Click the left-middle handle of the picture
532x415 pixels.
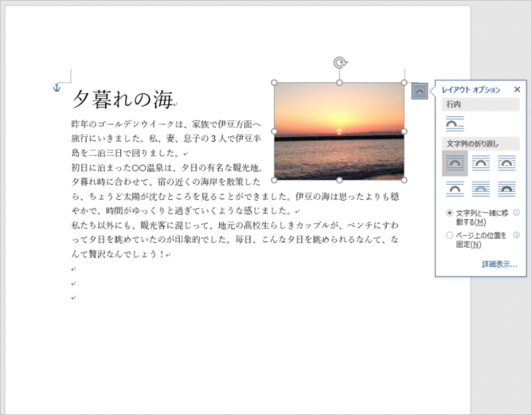coord(274,131)
